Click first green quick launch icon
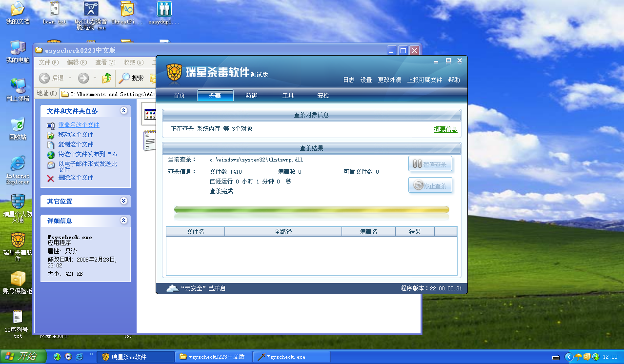Screen dimensions: 624x364 57,357
